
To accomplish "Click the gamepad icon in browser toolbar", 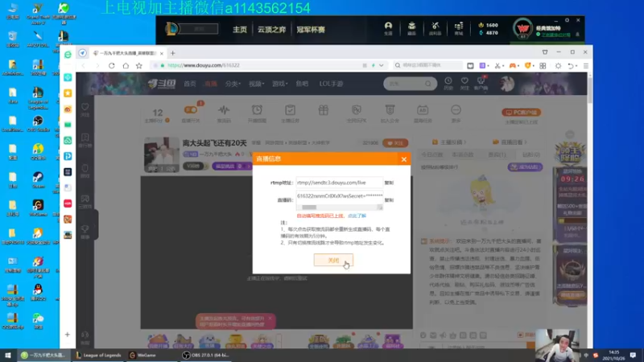I will tap(513, 66).
